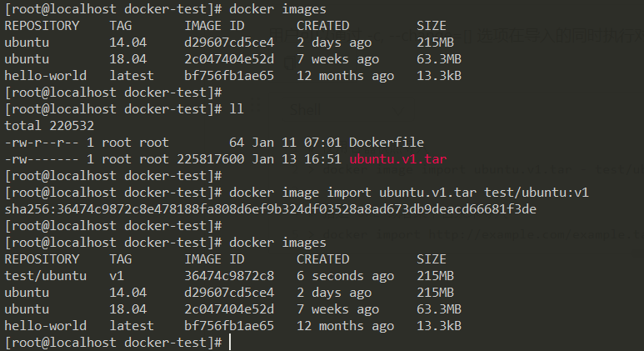Click the total 220532 line
644x351 pixels.
[x=49, y=126]
